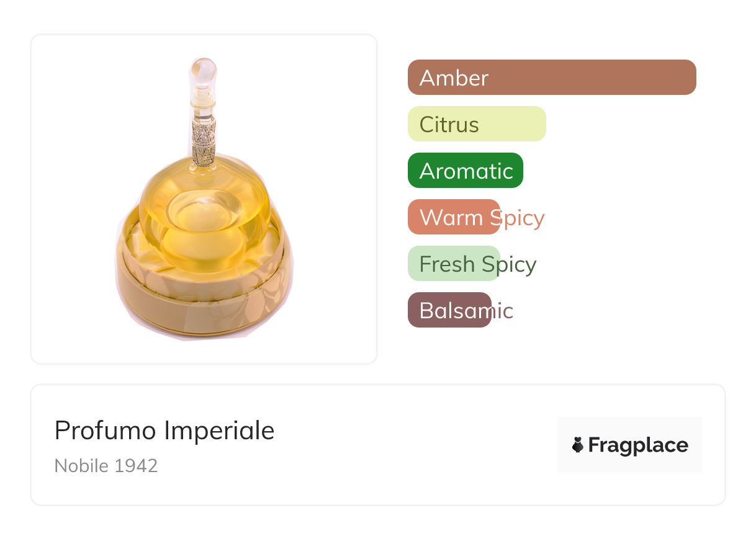
Task: Click the word Spicy next to Fresh
Action: click(509, 264)
